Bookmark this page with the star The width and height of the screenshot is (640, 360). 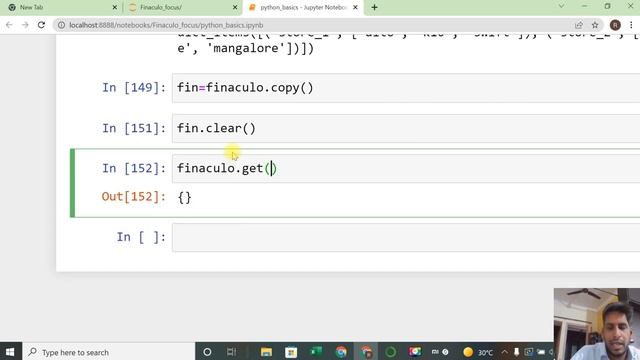(595, 25)
